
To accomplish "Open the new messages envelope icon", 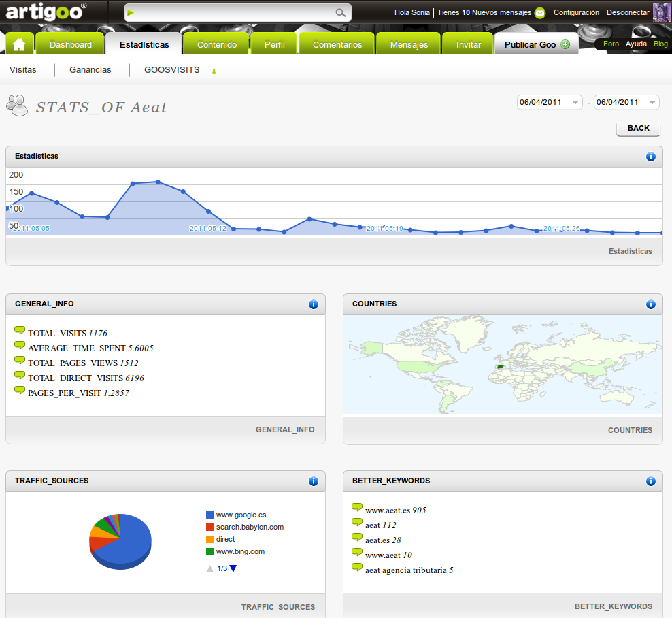I will coord(540,13).
